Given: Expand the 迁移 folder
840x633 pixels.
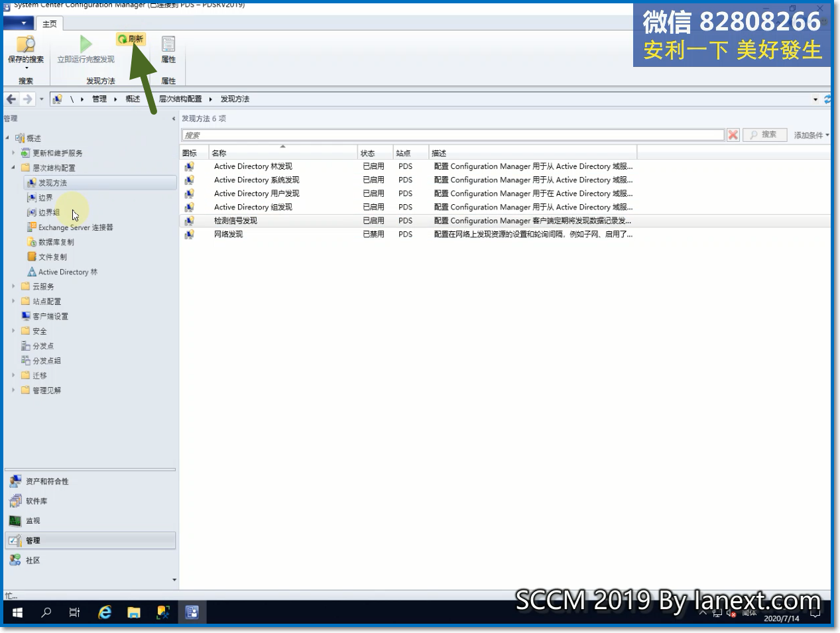Looking at the screenshot, I should (x=13, y=375).
